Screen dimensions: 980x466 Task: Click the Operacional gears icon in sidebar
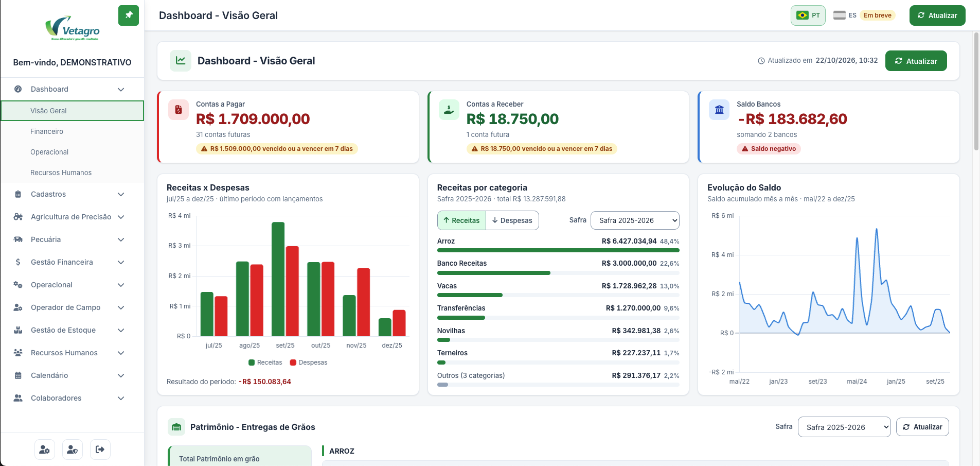point(18,285)
